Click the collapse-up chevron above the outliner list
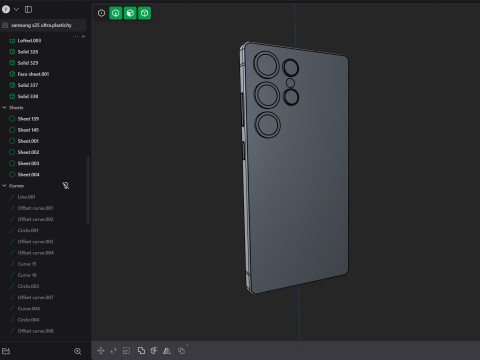 (83, 36)
